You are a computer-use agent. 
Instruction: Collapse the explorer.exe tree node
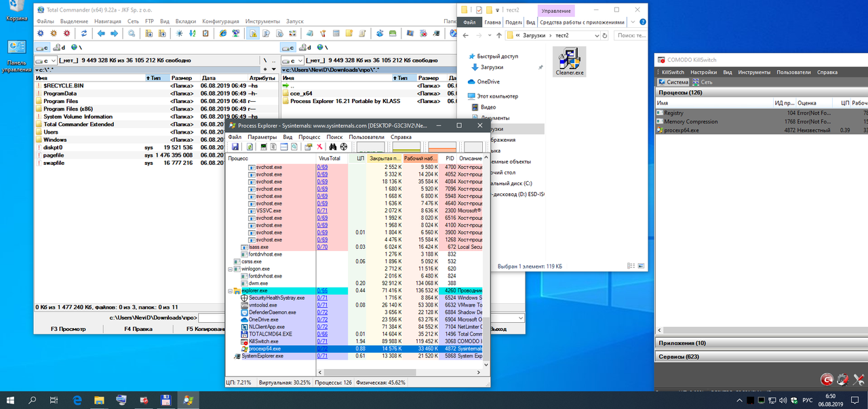click(x=230, y=290)
